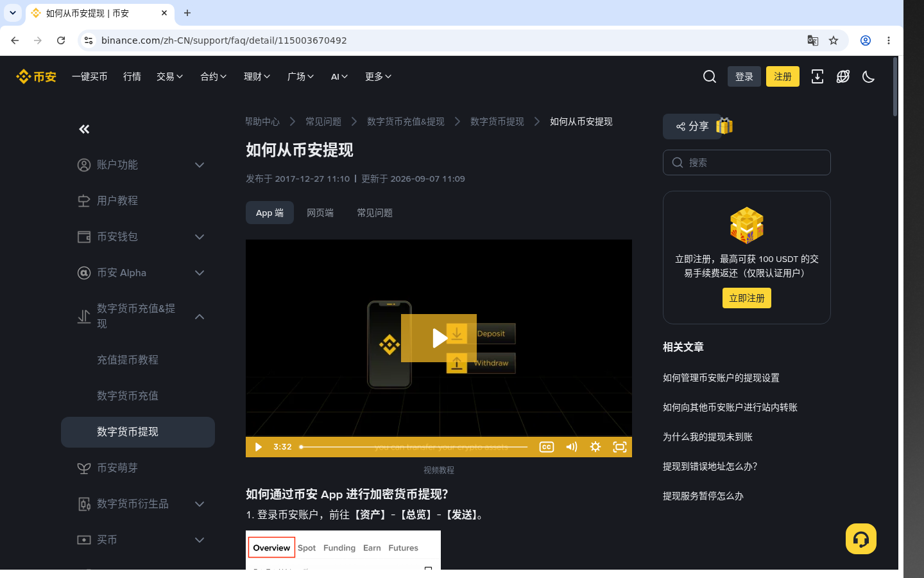Open the tab search dropdown arrow

click(13, 13)
